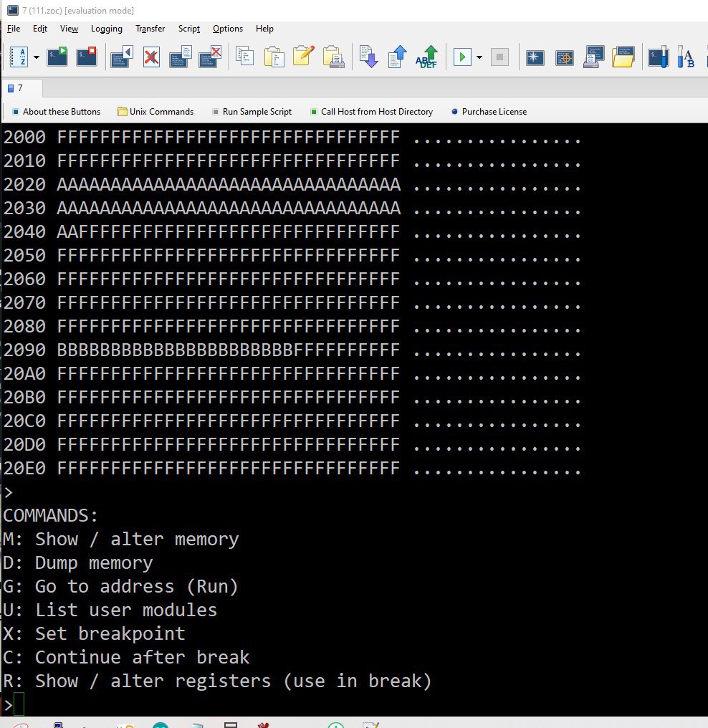Open the Transfer menu
Screen dimensions: 708x728
tap(150, 29)
